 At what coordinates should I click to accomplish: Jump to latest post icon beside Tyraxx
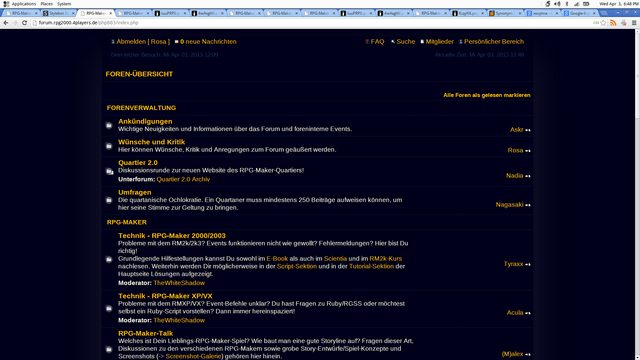[x=528, y=264]
